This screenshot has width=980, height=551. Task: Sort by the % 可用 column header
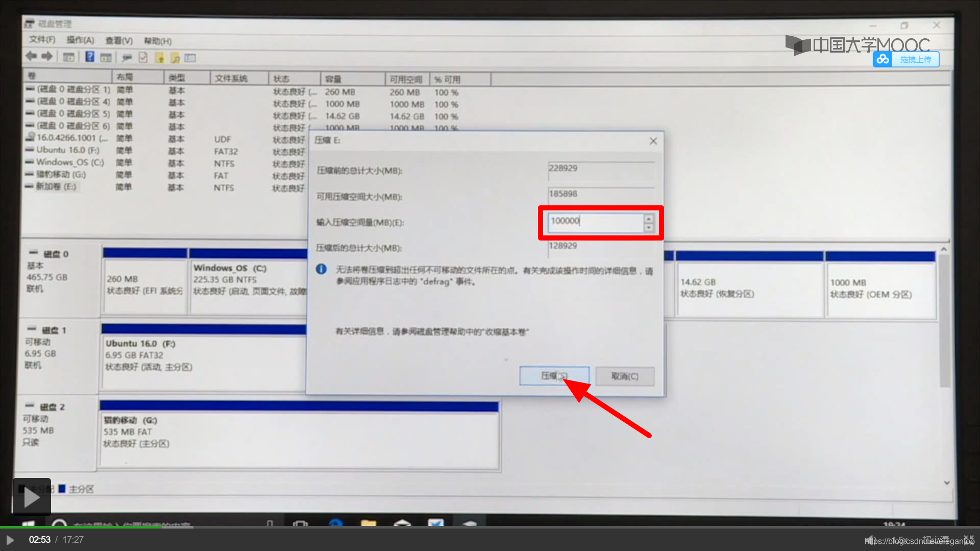(x=460, y=80)
